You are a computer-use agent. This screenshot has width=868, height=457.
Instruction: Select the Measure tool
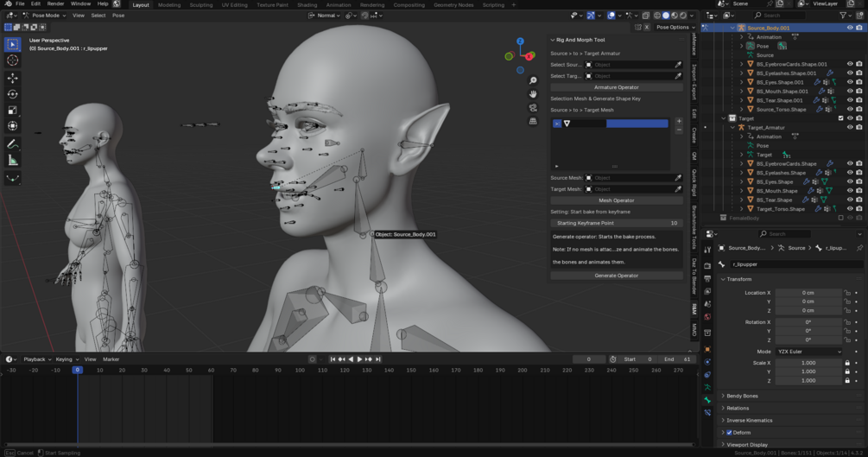pyautogui.click(x=13, y=161)
